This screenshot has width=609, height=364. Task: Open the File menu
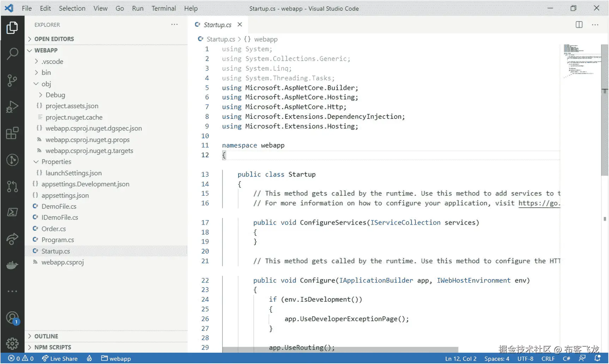click(27, 8)
